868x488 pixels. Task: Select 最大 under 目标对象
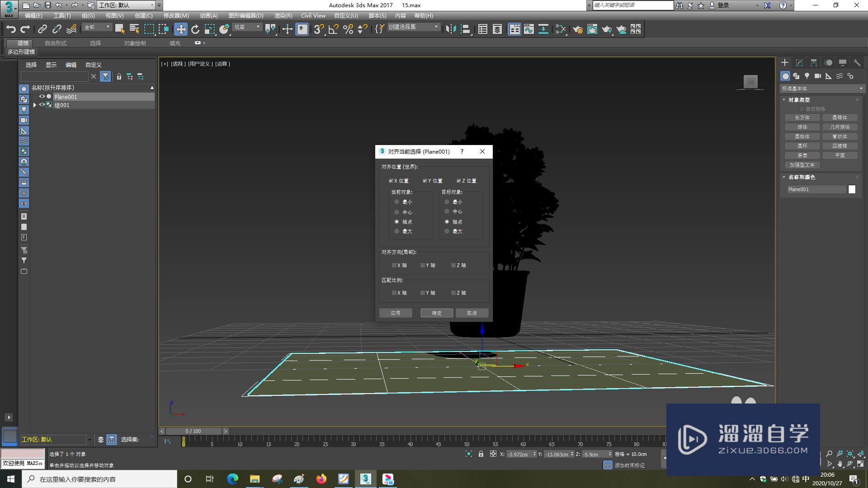447,231
